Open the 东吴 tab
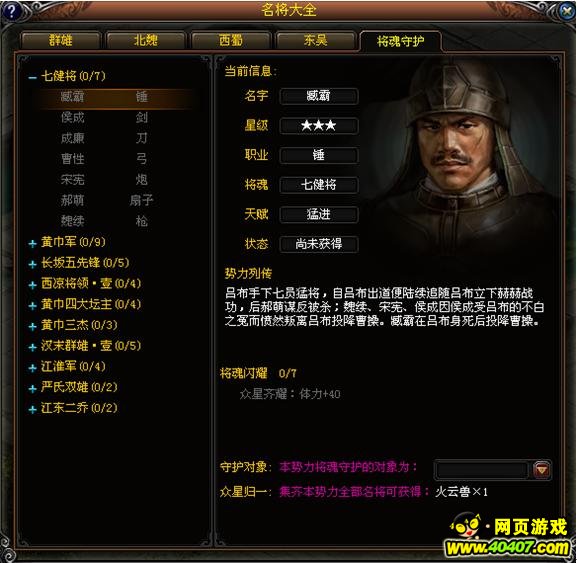The width and height of the screenshot is (577, 563). [315, 40]
